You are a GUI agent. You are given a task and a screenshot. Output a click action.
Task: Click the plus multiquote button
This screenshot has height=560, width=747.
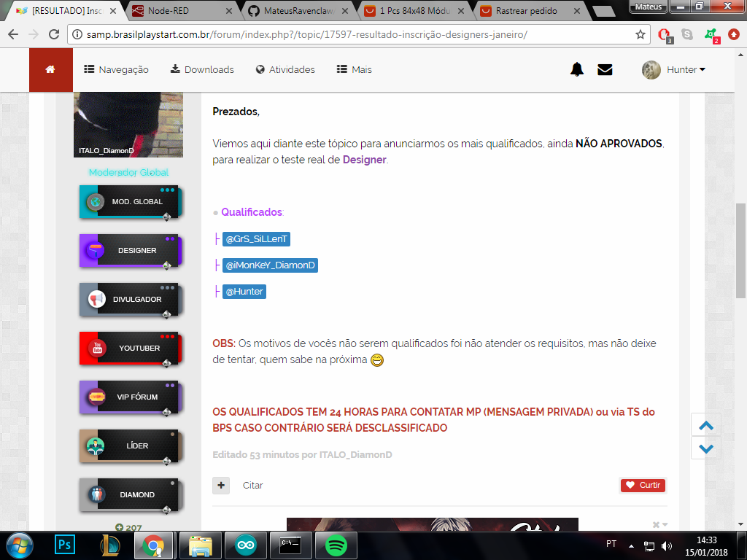coord(221,485)
